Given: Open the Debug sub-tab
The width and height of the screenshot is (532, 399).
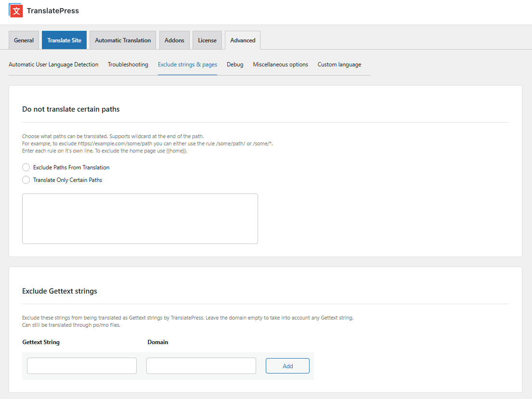Looking at the screenshot, I should [235, 64].
